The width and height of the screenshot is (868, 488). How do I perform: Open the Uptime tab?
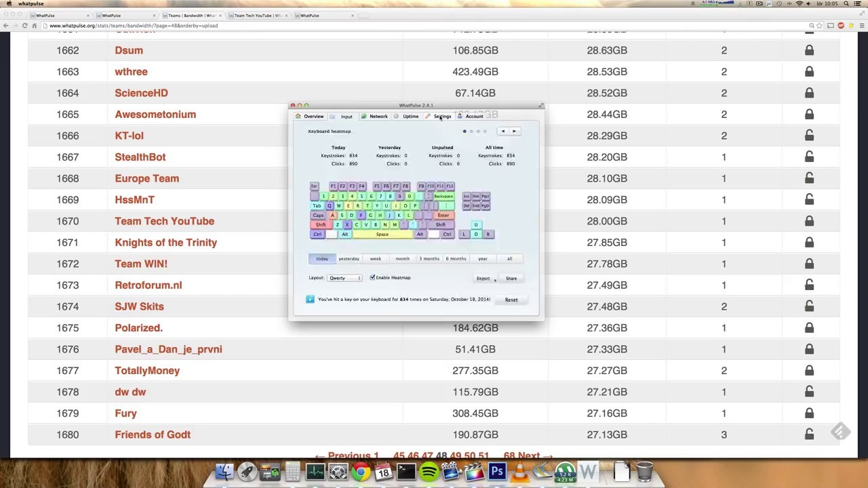pyautogui.click(x=407, y=117)
